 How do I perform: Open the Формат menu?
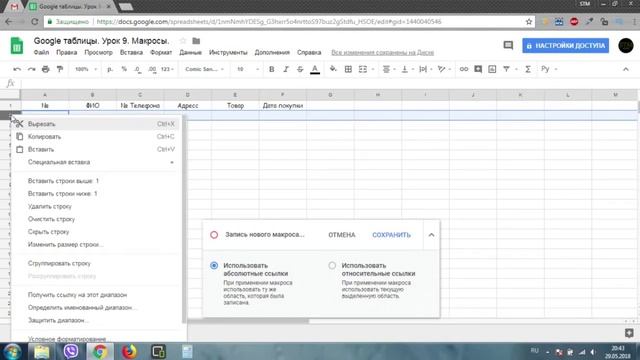[x=161, y=53]
